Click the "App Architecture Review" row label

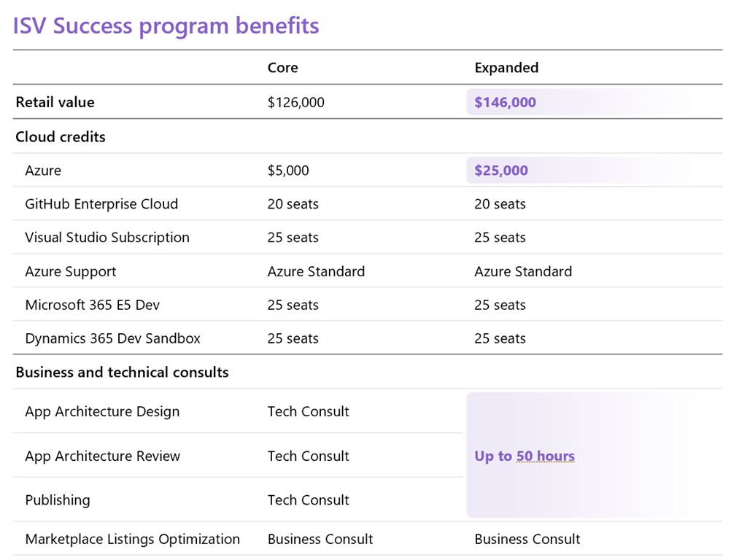coord(103,456)
